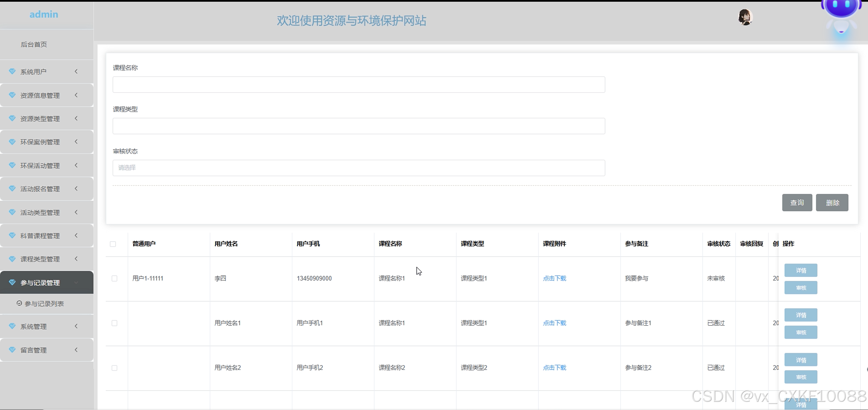Open 课程类型管理 menu item
Image resolution: width=868 pixels, height=410 pixels.
40,259
